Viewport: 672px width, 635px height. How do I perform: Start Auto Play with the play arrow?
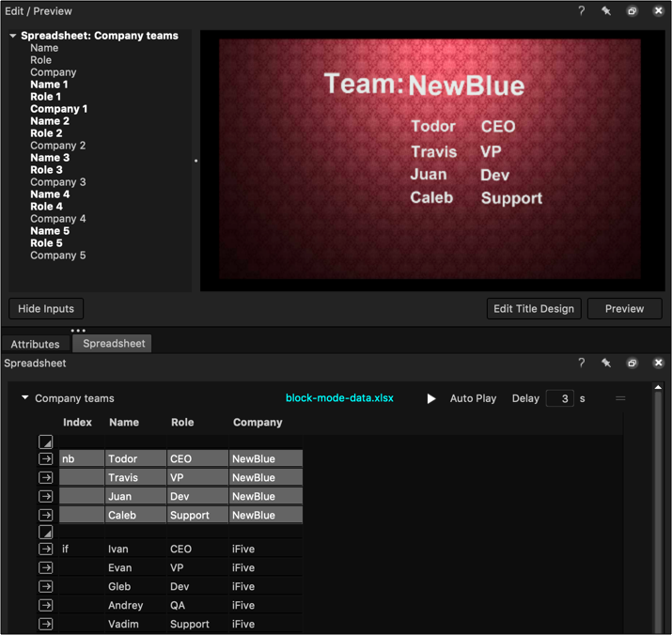point(431,398)
